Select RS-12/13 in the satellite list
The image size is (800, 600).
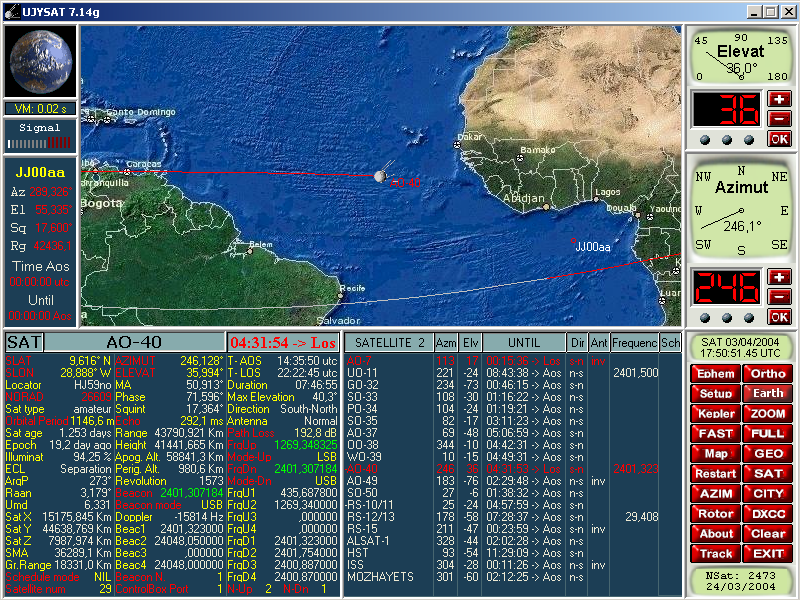513,517
